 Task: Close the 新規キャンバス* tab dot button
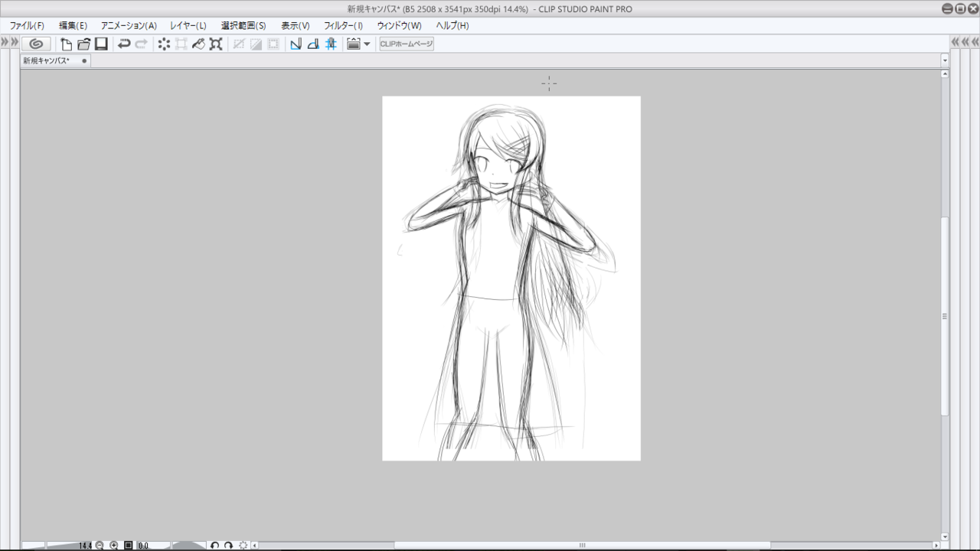coord(83,60)
